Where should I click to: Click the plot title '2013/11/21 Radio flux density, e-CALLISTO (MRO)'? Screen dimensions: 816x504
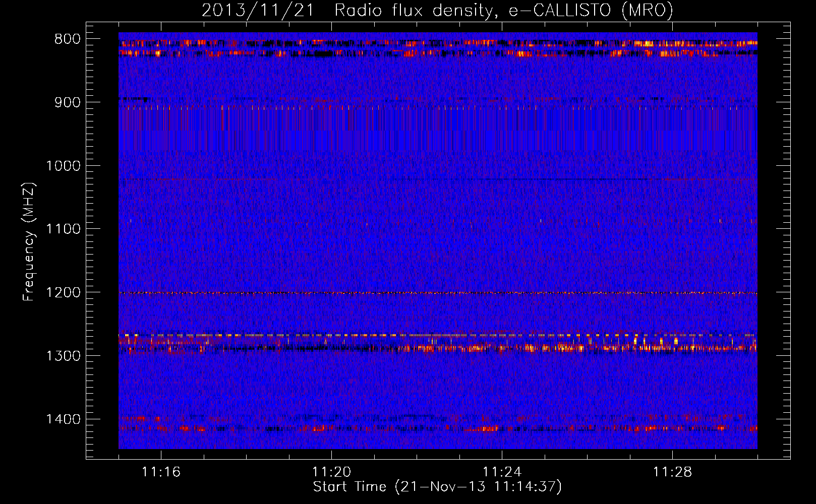tap(437, 10)
